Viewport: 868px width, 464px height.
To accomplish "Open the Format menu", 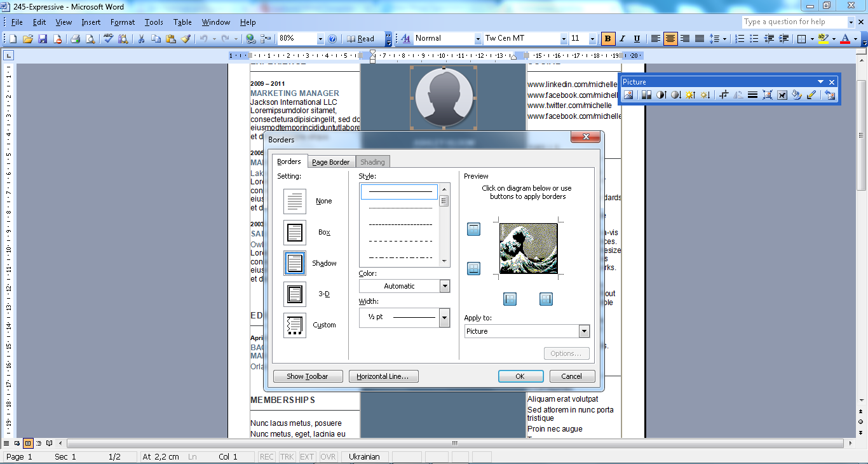I will (123, 22).
